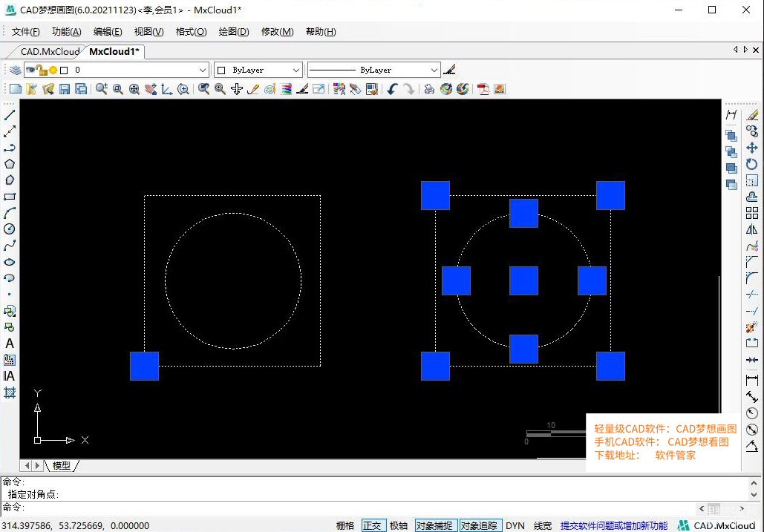
Task: Choose the Rectangle drawing tool
Action: click(9, 197)
